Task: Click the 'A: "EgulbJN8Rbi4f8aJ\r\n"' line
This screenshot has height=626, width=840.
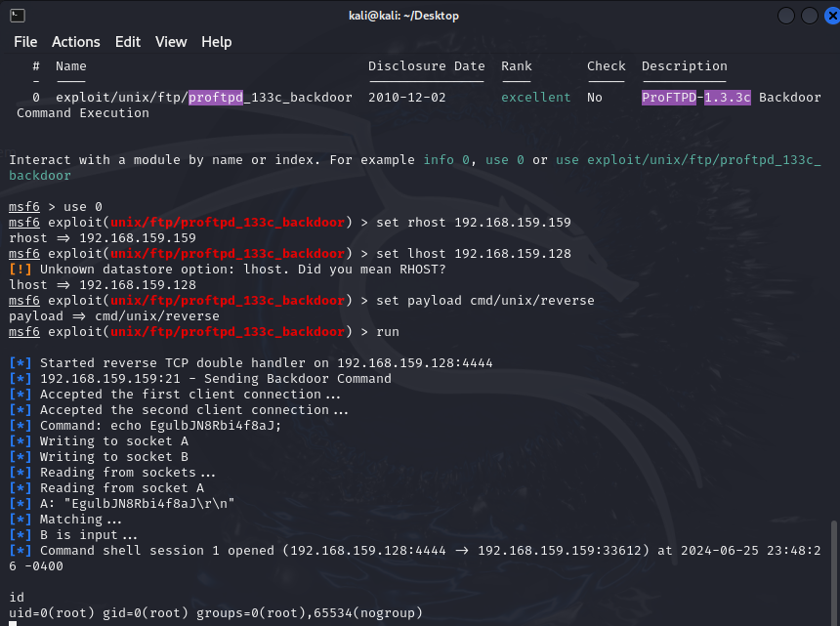Action: click(122, 503)
